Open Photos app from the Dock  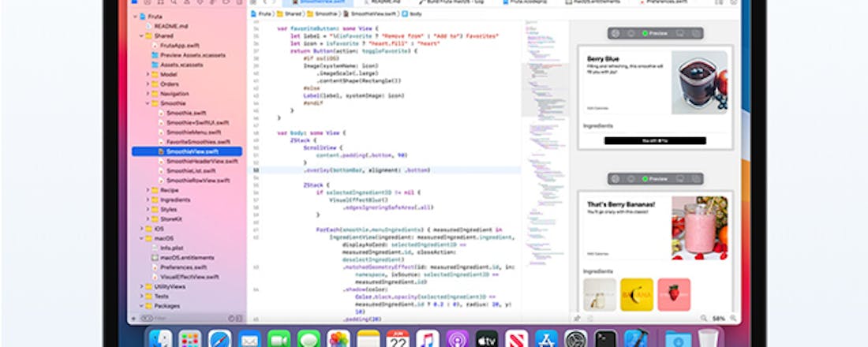coord(339,338)
